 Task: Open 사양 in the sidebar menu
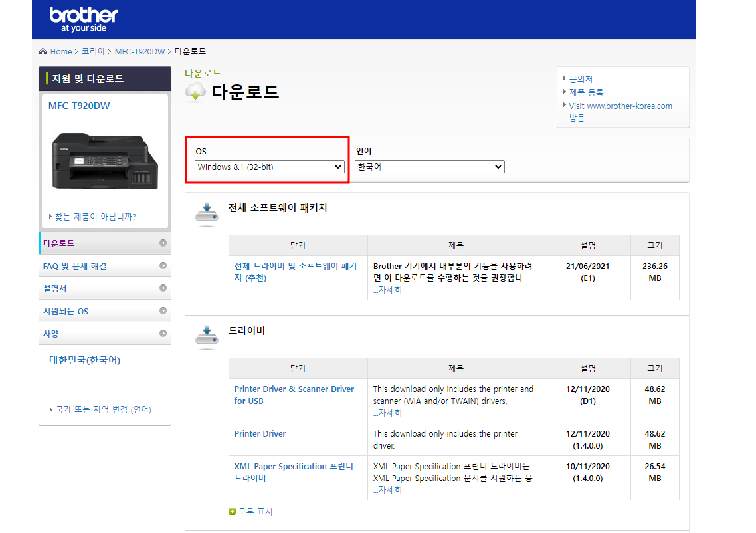pos(104,334)
